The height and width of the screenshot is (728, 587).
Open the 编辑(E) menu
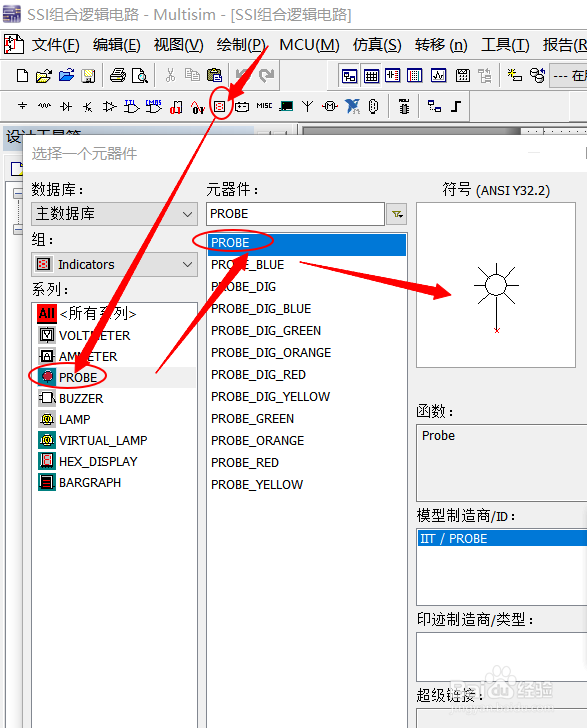pos(117,45)
